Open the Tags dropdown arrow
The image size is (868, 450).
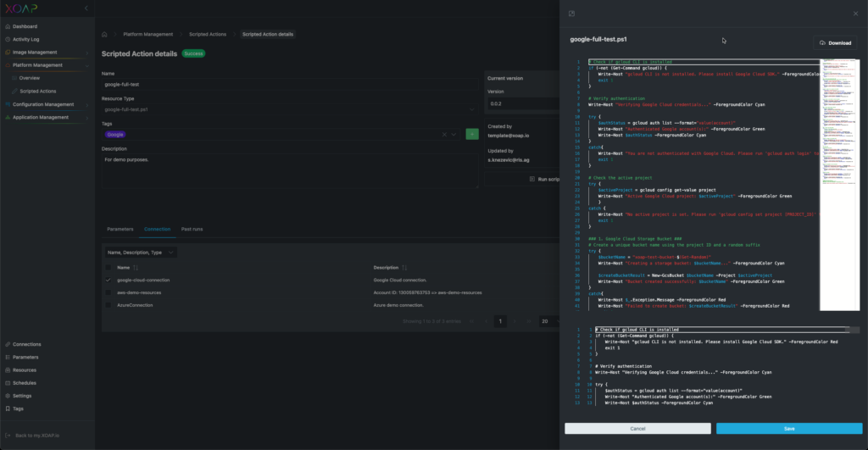tap(453, 135)
